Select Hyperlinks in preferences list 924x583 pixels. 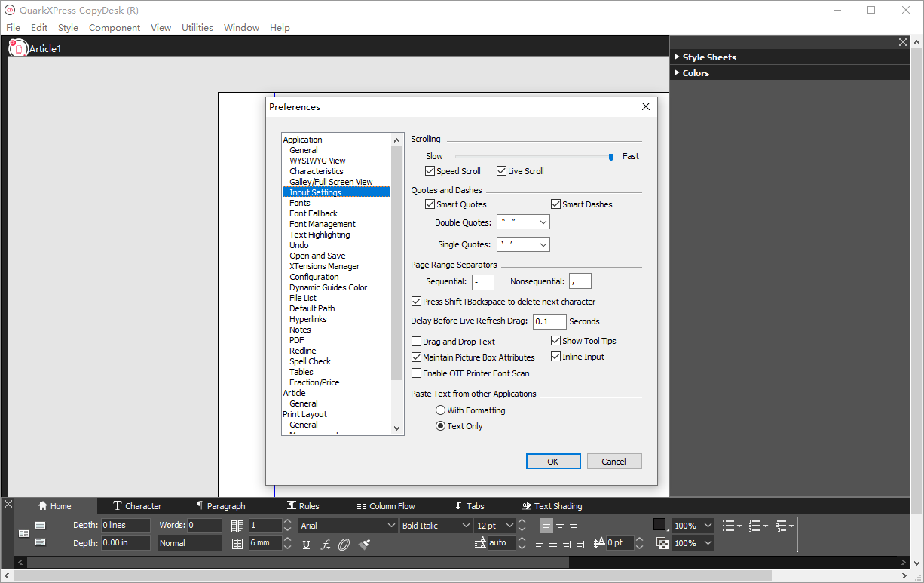[308, 319]
